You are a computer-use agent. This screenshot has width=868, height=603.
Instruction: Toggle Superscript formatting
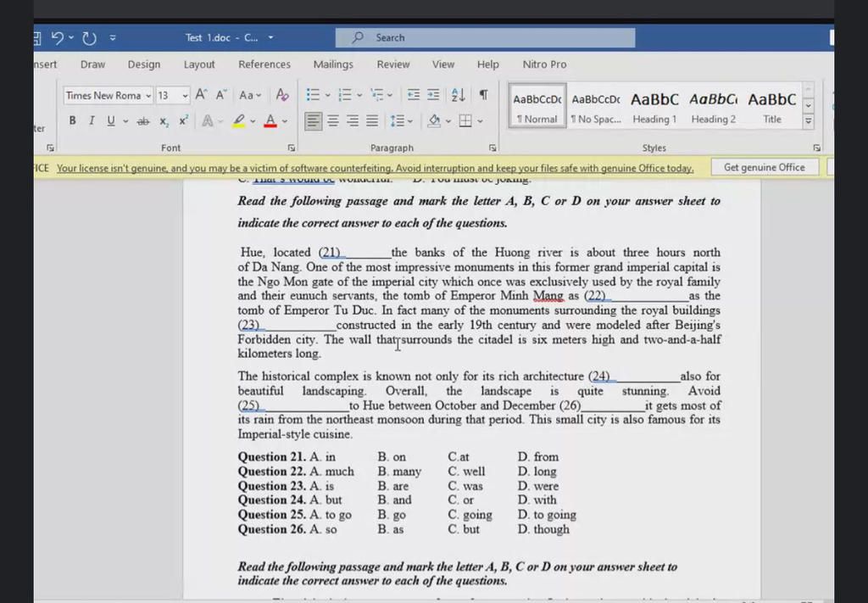183,120
